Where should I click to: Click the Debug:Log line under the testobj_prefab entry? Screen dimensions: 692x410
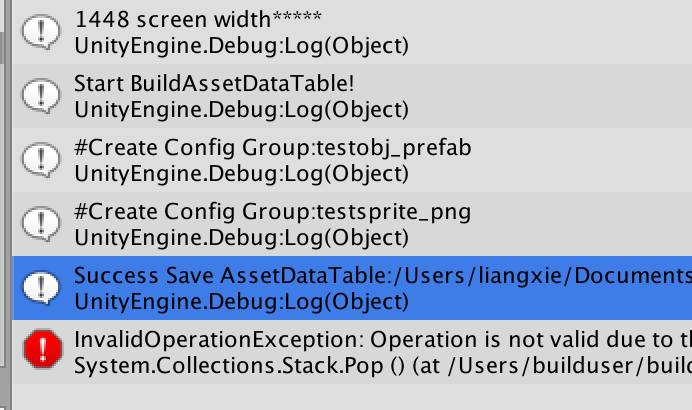241,173
